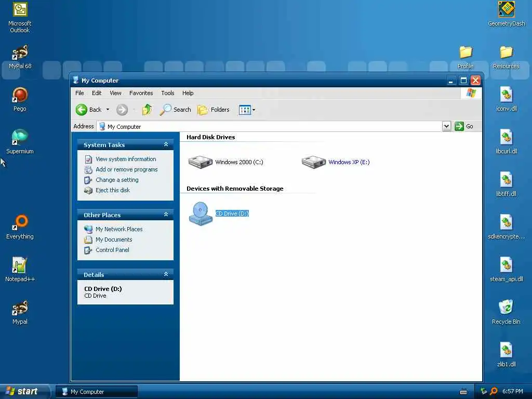Select the Notepad++ desktop shortcut

[x=20, y=270]
